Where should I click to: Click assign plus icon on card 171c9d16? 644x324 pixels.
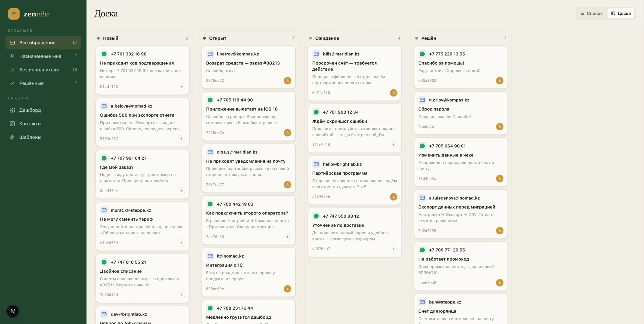point(393,145)
